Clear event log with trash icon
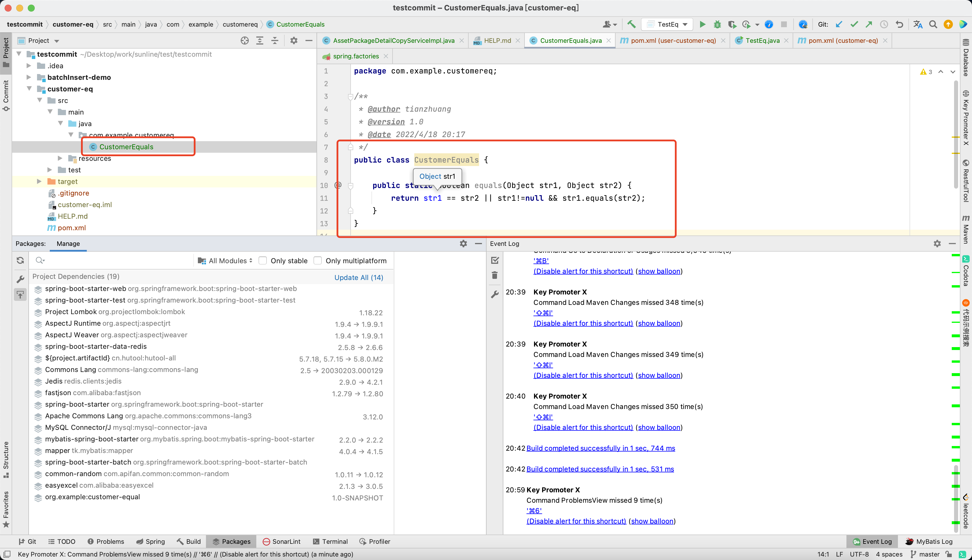The height and width of the screenshot is (560, 972). click(495, 275)
